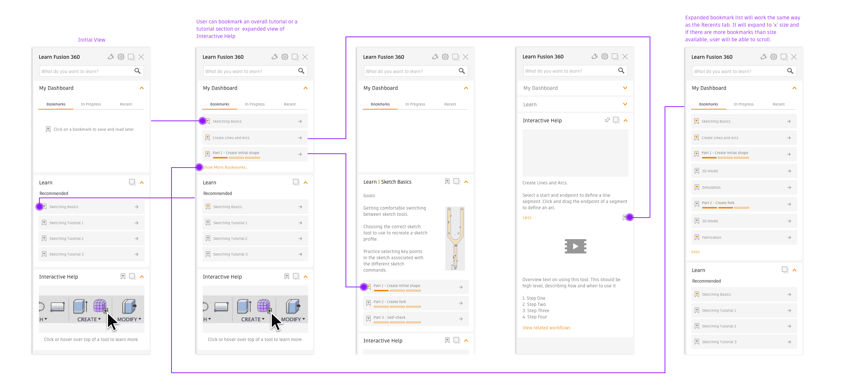Click the search magnifier icon
868x387 pixels.
click(137, 71)
